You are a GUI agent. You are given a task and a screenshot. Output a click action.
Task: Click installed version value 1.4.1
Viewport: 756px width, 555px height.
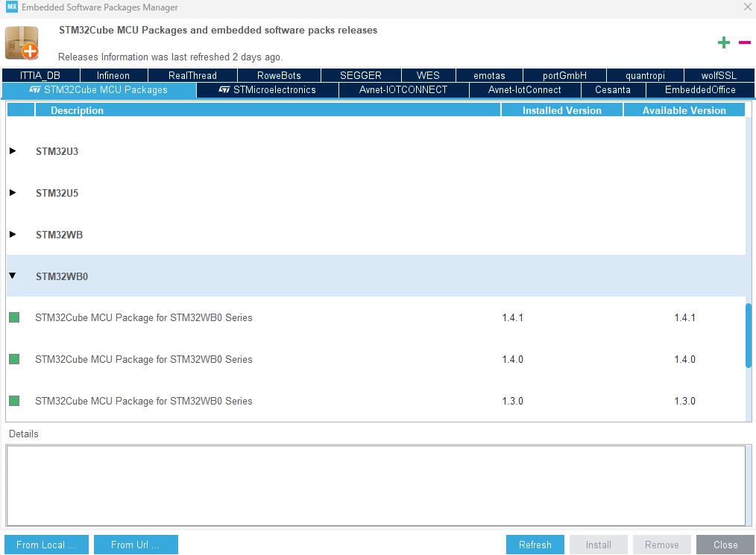coord(512,317)
